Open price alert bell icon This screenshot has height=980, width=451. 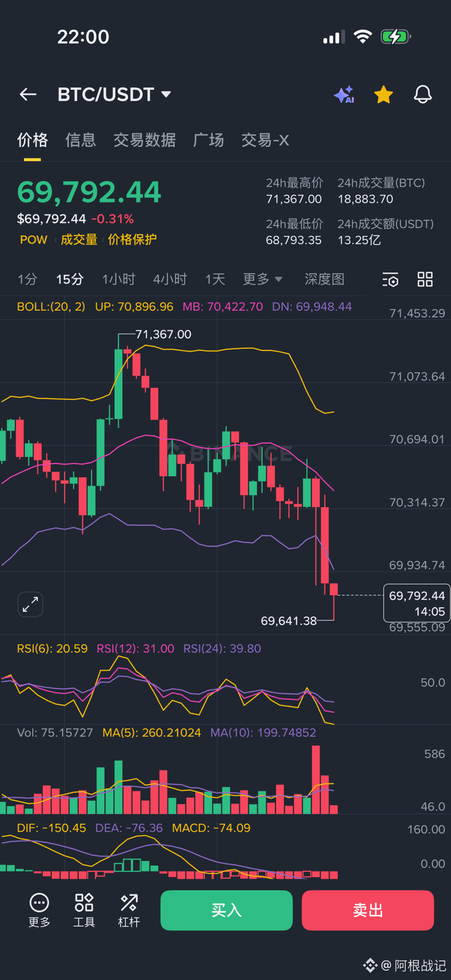423,95
